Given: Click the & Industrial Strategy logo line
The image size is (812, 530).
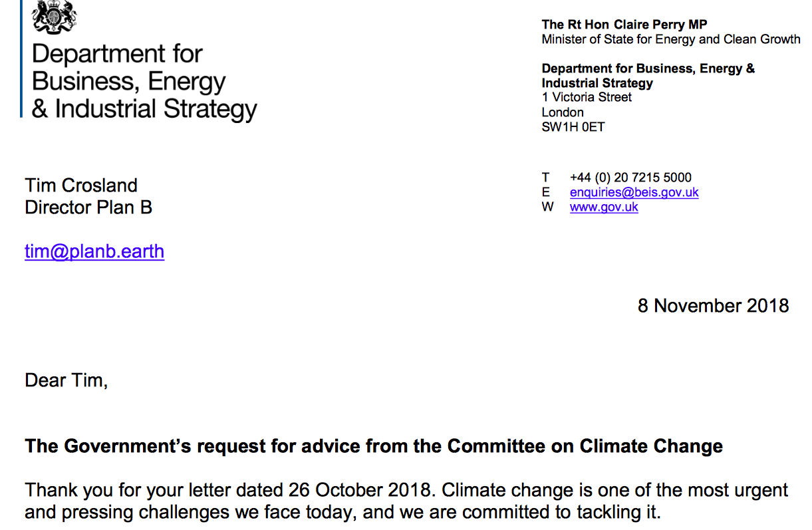Looking at the screenshot, I should pos(144,110).
